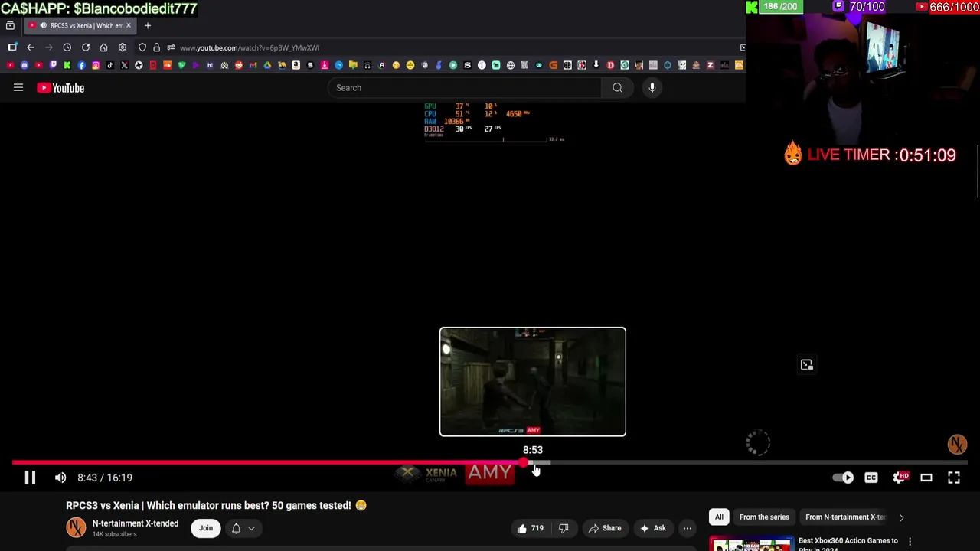Close the RPCS3 vs Xenia tab
The height and width of the screenshot is (551, 980).
pos(128,25)
